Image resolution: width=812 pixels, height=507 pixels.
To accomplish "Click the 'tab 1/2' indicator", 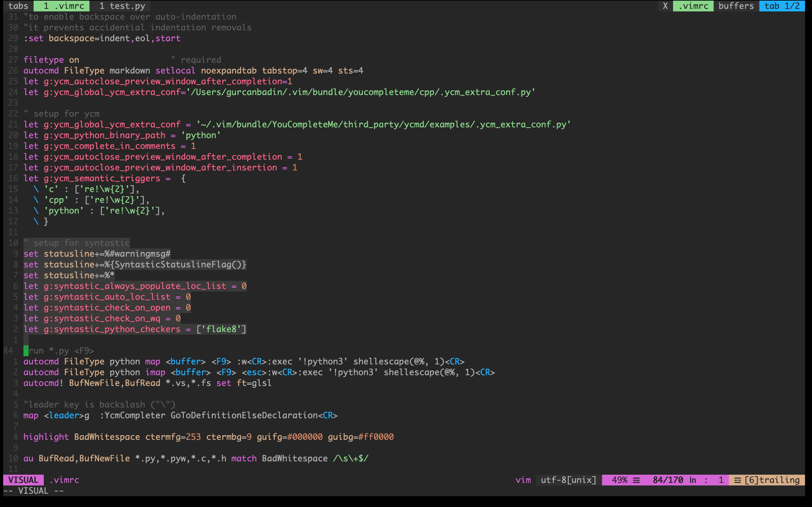I will [782, 6].
